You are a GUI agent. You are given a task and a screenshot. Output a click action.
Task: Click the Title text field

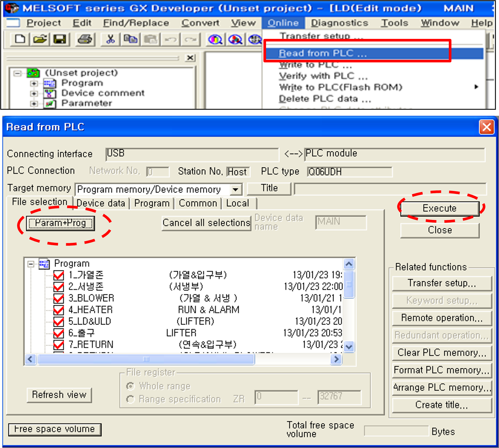[390, 189]
